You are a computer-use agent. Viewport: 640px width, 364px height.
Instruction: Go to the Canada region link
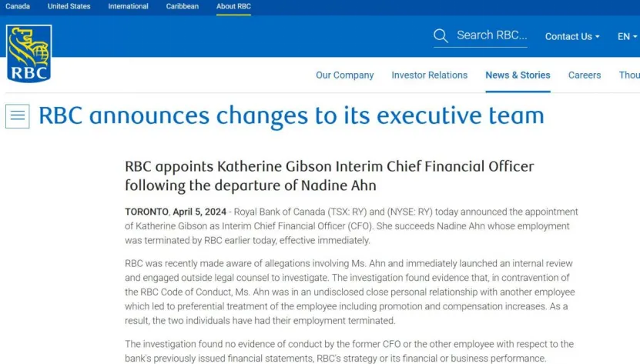(x=18, y=6)
